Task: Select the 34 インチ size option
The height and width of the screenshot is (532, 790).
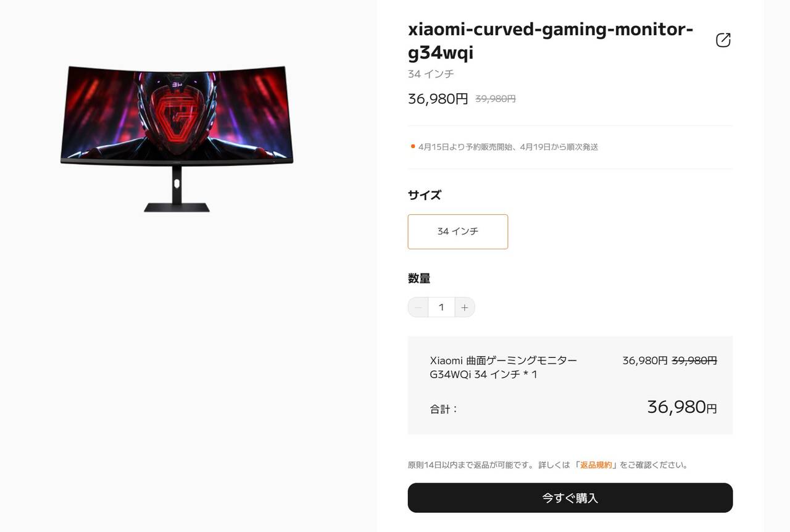Action: coord(458,231)
